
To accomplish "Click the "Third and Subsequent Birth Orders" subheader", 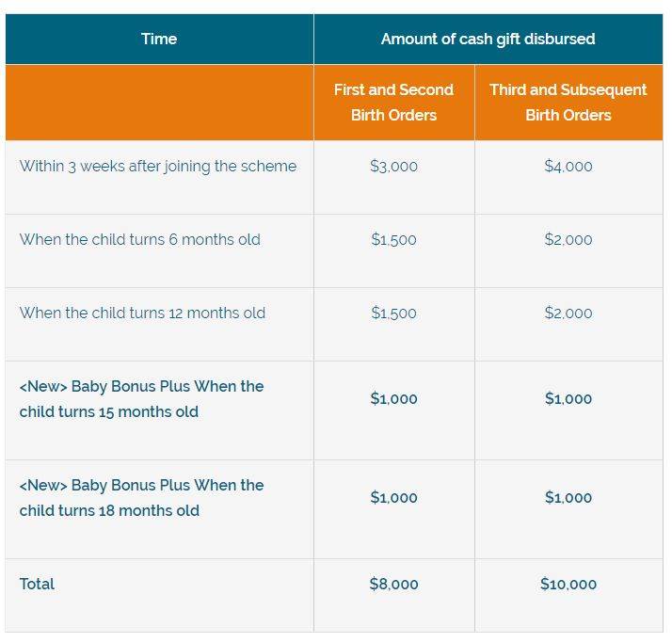I will click(568, 102).
